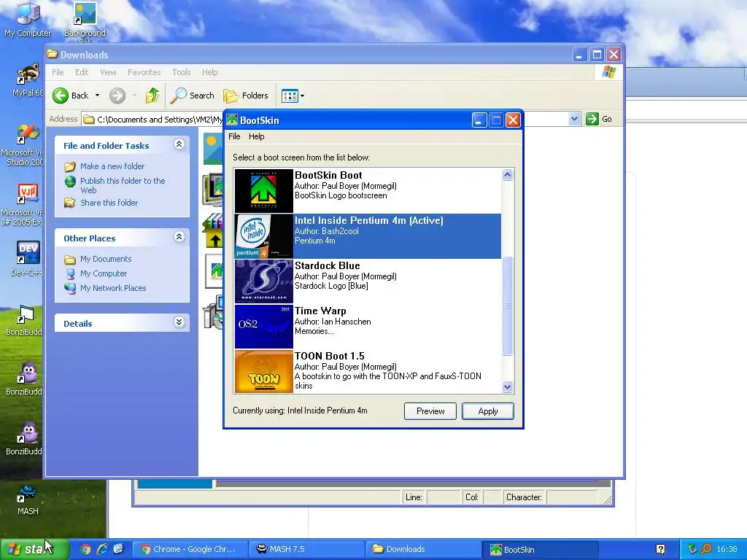Open the Help menu in Downloads window
This screenshot has height=560, width=747.
(209, 72)
